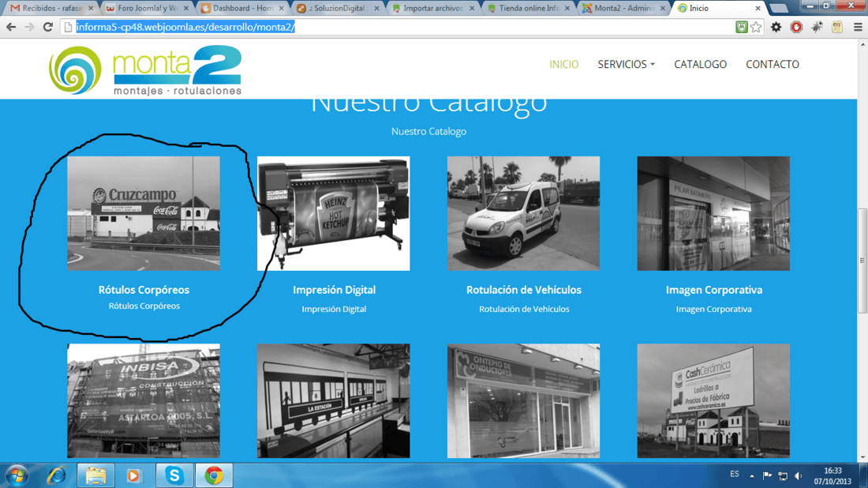Open the green extension icon in address bar
Screen dimensions: 868x488
point(741,27)
